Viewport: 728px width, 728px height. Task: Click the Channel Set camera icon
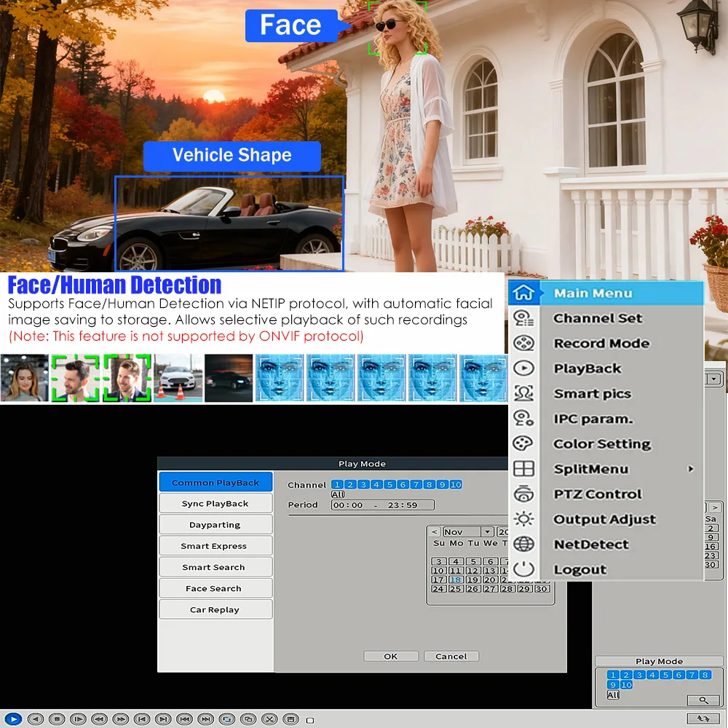click(x=523, y=318)
